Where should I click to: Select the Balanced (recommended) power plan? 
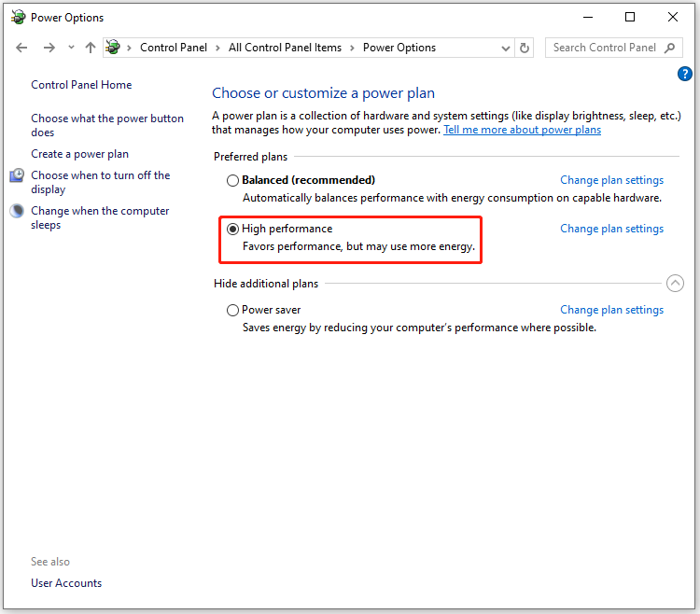point(232,180)
